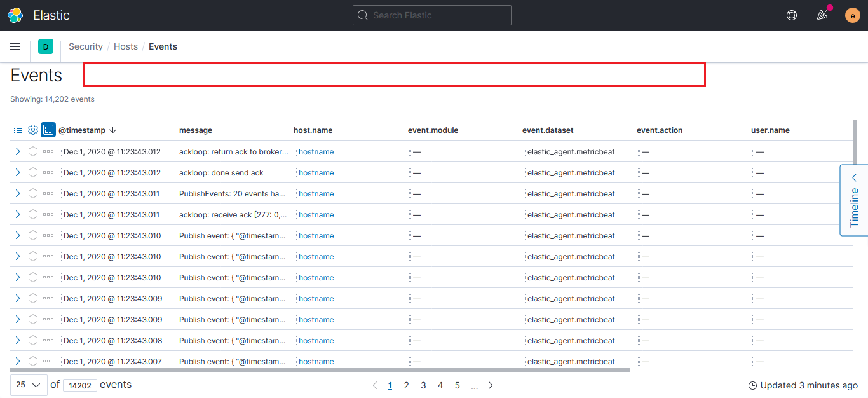
Task: Sort events using the @timestamp arrow
Action: pyautogui.click(x=113, y=130)
